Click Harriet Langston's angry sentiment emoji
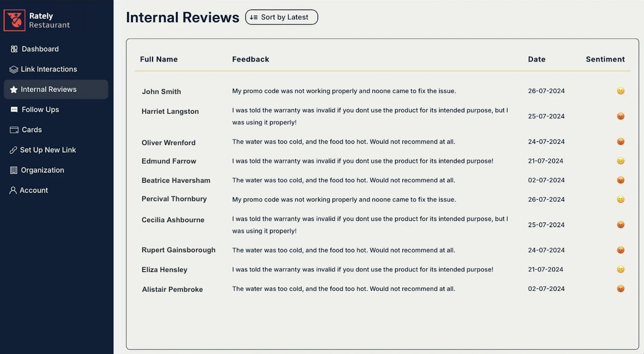644x354 pixels. click(x=621, y=116)
